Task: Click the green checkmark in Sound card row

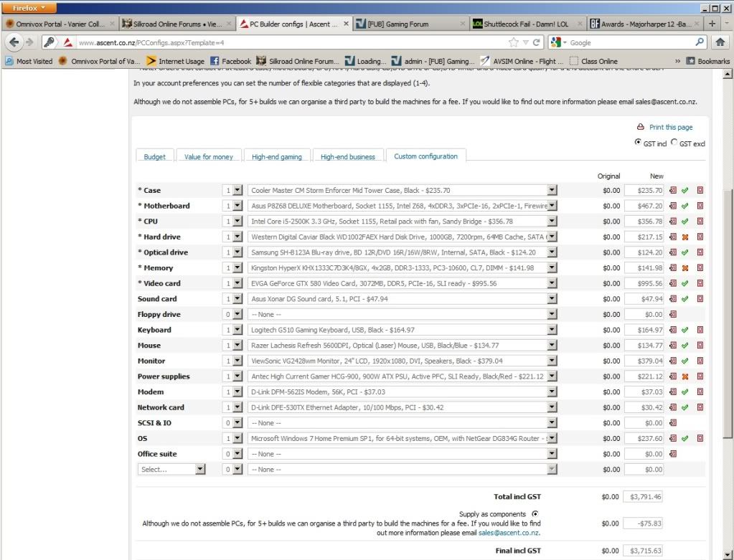Action: point(684,299)
